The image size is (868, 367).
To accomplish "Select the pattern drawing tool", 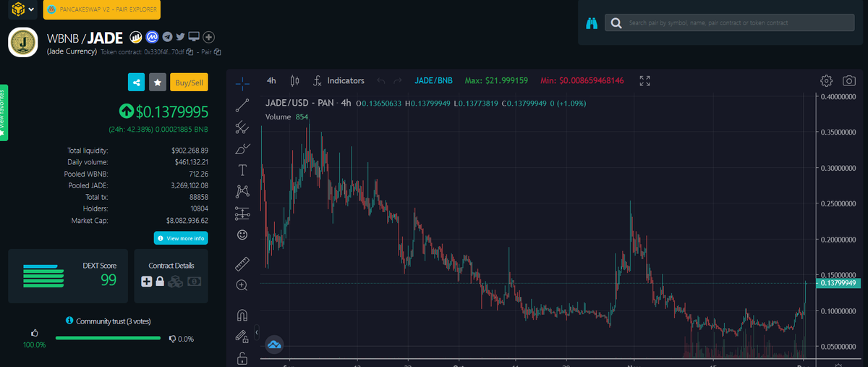I will pos(242,191).
